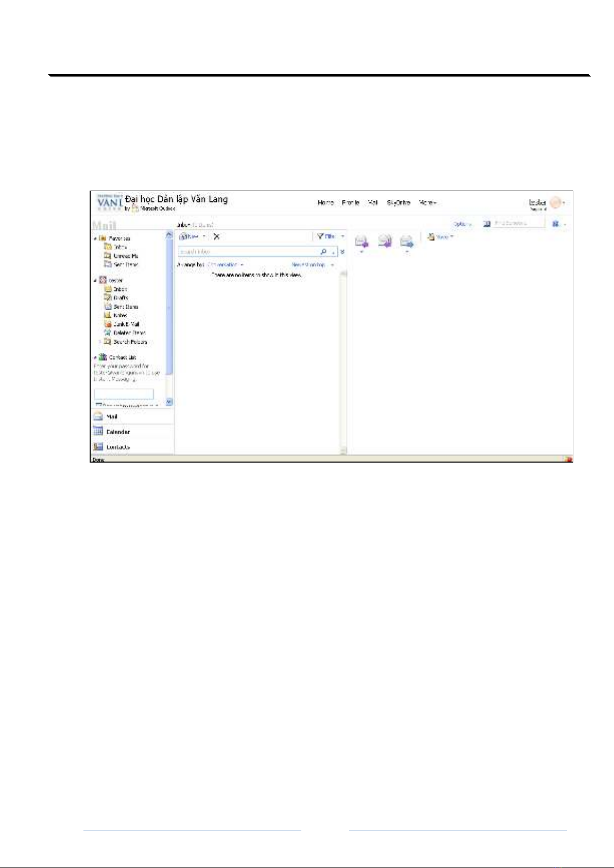Open the Filter dropdown
614x868 pixels.
coord(326,236)
